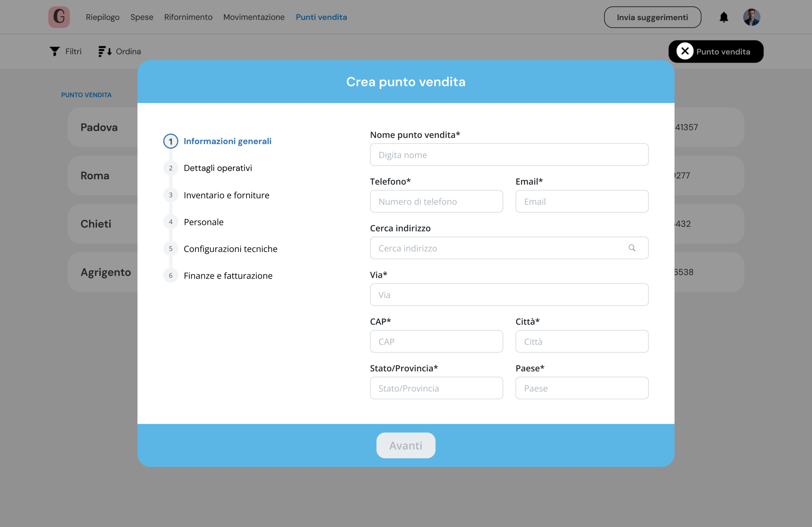Open the Riepilogo menu item
The width and height of the screenshot is (812, 527).
coord(102,17)
